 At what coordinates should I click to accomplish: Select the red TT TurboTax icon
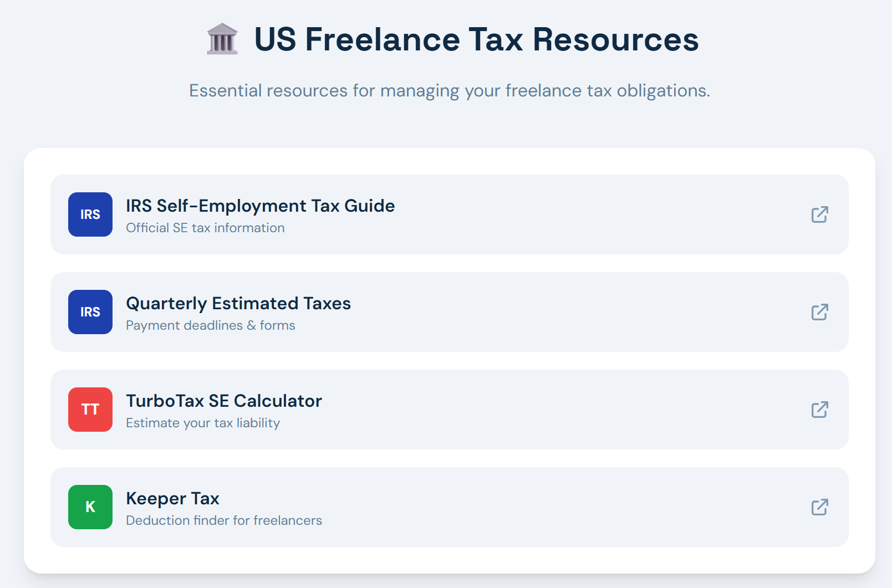tap(90, 410)
